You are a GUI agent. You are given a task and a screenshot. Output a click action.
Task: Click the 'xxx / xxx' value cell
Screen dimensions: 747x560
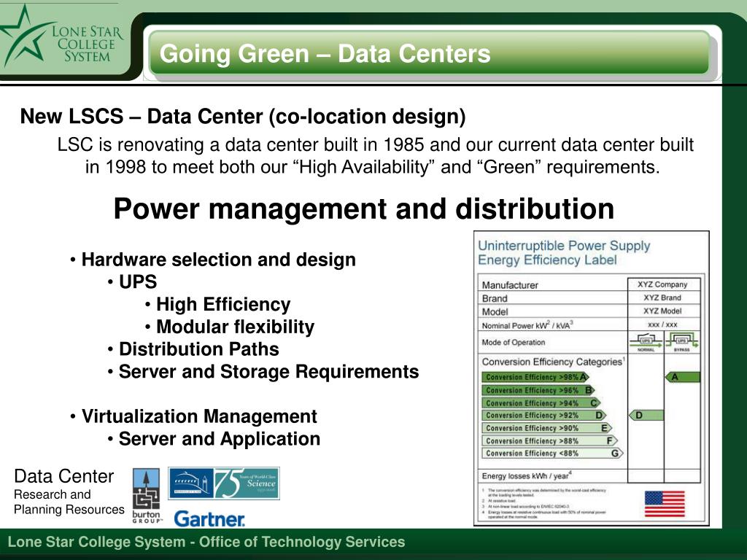point(662,324)
